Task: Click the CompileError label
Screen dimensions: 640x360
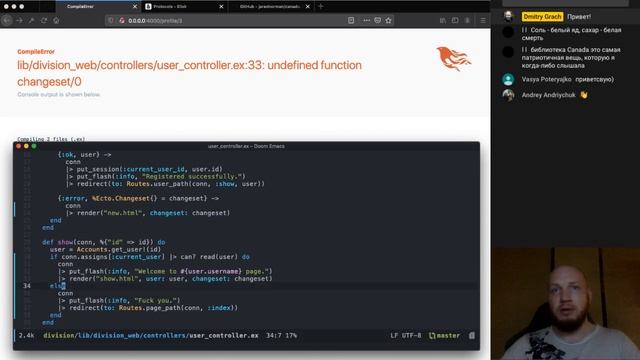Action: (x=36, y=51)
